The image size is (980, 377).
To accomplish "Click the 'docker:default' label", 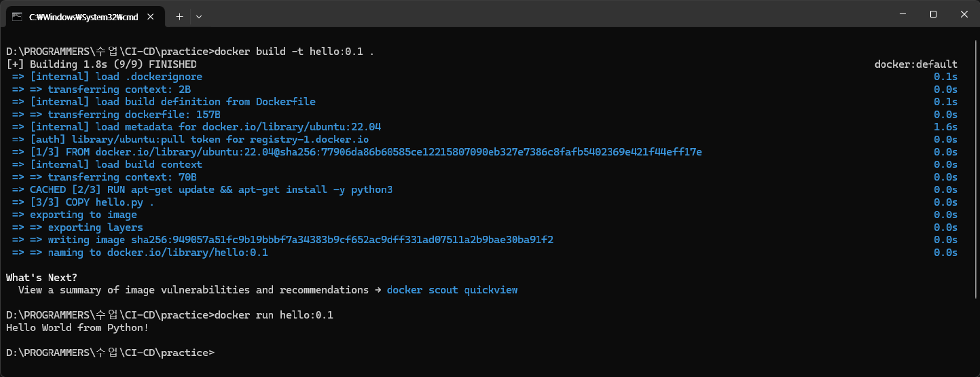I will 916,65.
